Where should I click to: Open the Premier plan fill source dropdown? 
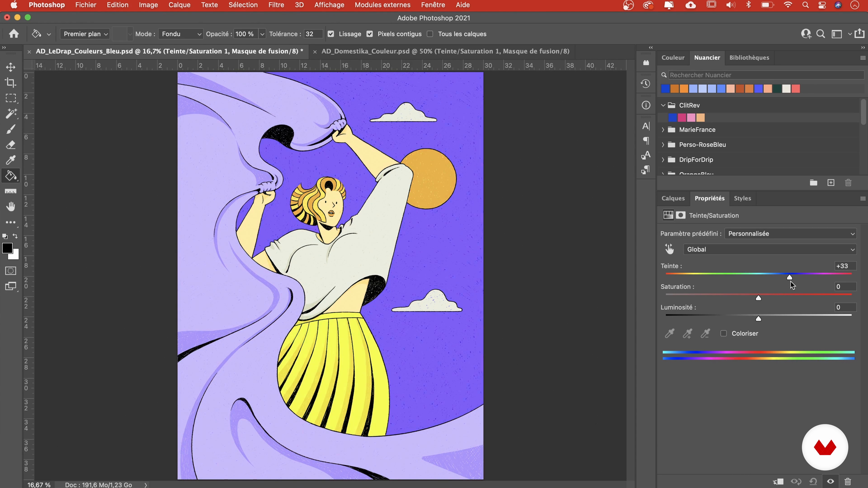85,34
